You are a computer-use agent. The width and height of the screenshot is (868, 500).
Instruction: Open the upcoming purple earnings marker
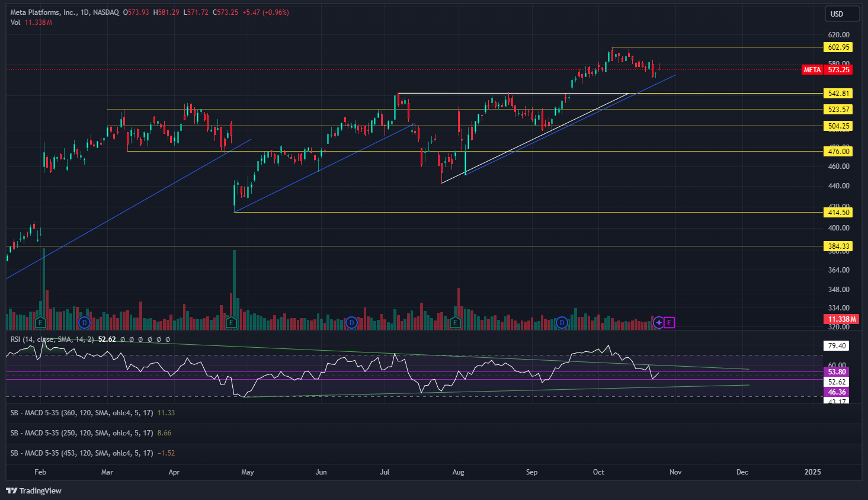coord(670,323)
